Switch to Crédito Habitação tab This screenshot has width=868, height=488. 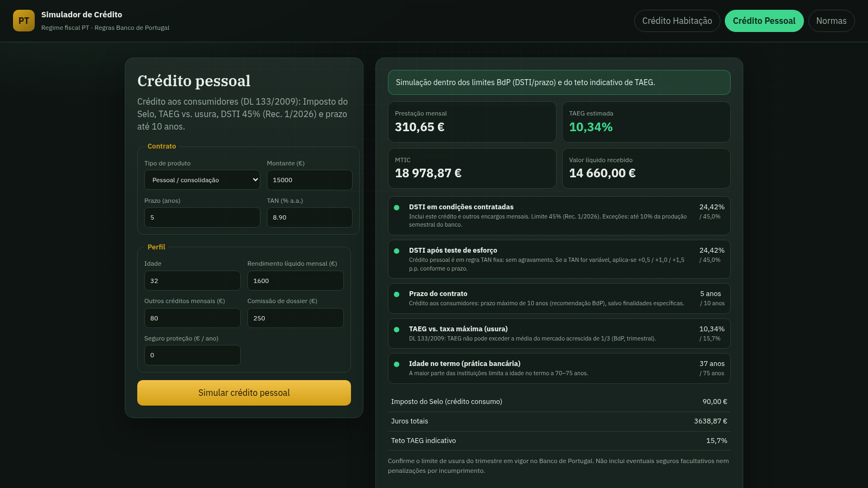(677, 21)
